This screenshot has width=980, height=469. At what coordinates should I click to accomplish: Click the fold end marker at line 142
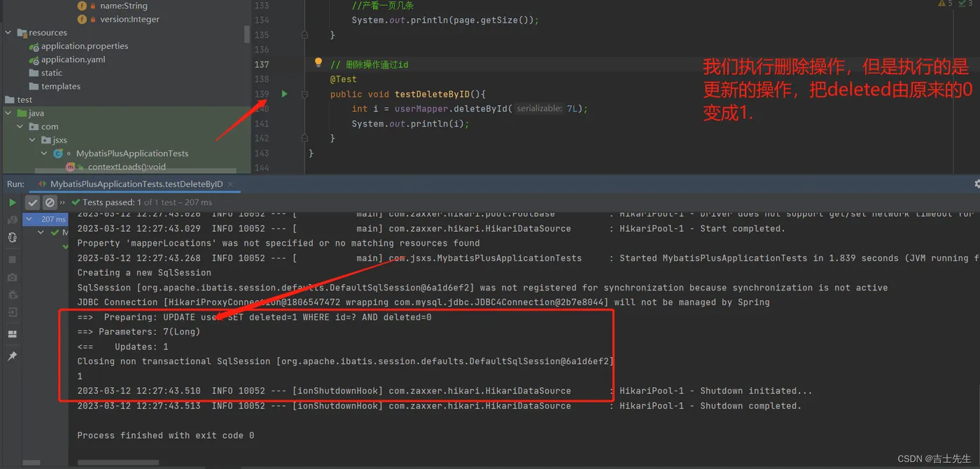pyautogui.click(x=304, y=138)
